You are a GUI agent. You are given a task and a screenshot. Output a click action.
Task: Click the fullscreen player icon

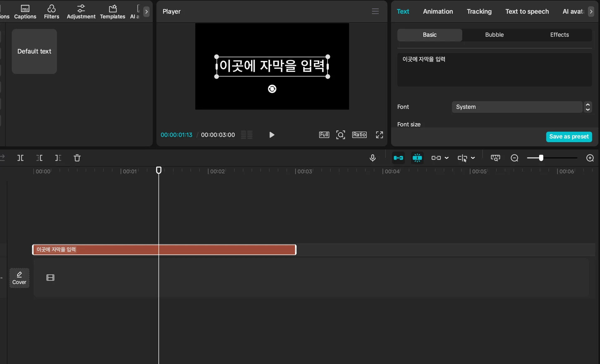(x=379, y=135)
